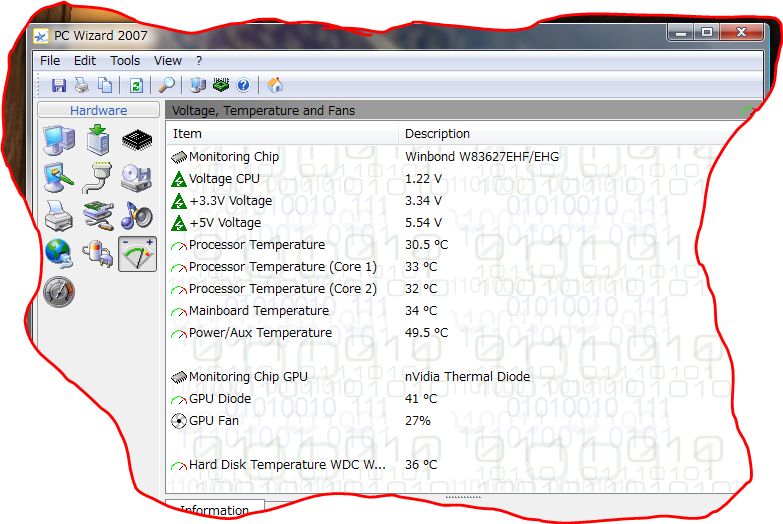Close the PC Wizard 2007 window

(742, 32)
